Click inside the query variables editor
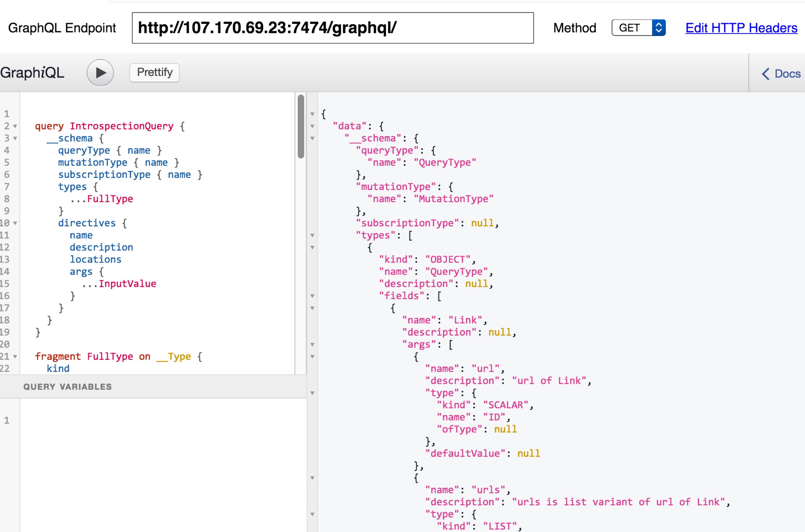805x532 pixels. point(163,458)
